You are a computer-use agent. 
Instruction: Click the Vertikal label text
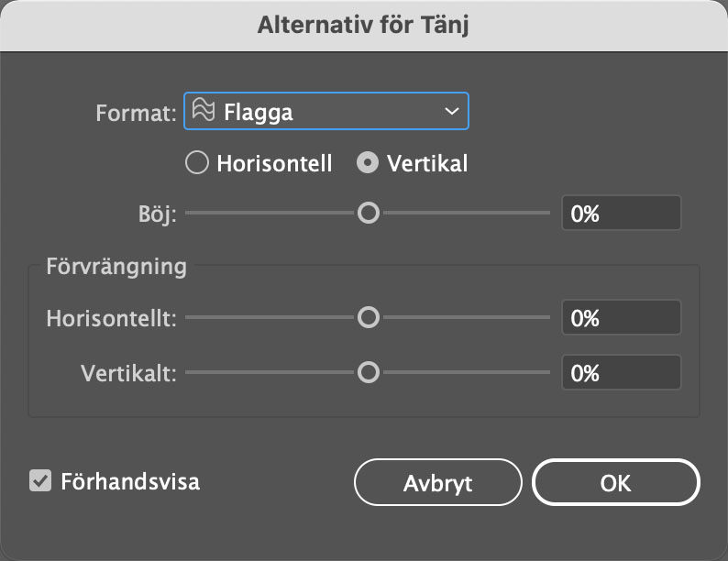click(427, 163)
